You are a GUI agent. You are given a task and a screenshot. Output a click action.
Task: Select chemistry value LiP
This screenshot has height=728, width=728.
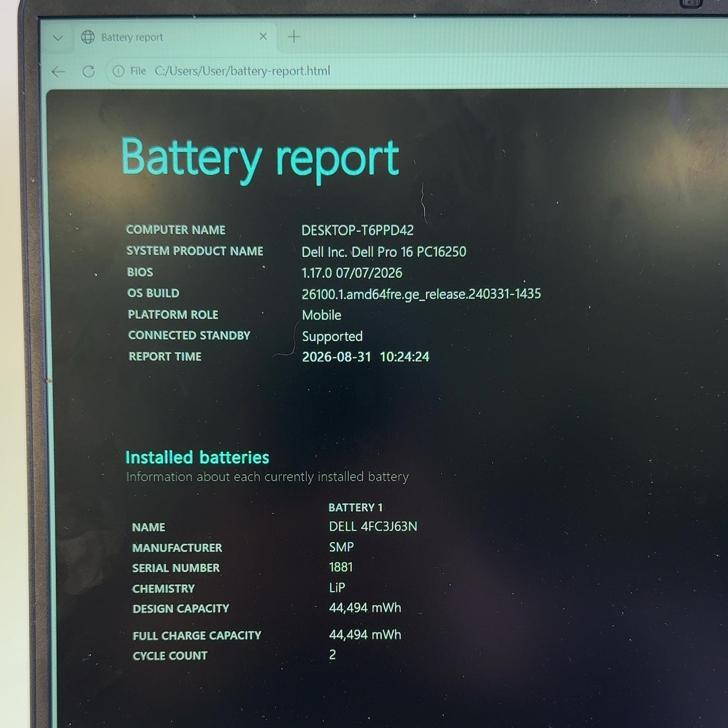[337, 587]
